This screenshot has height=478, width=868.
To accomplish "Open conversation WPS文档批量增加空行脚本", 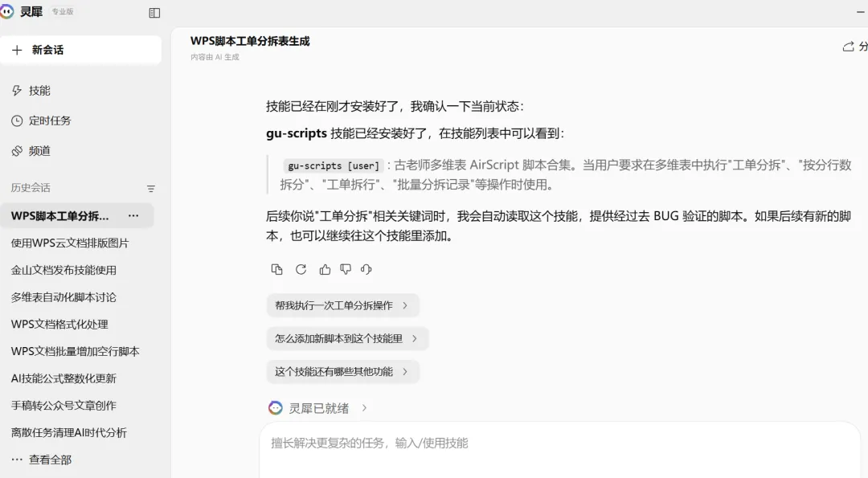I will click(76, 351).
